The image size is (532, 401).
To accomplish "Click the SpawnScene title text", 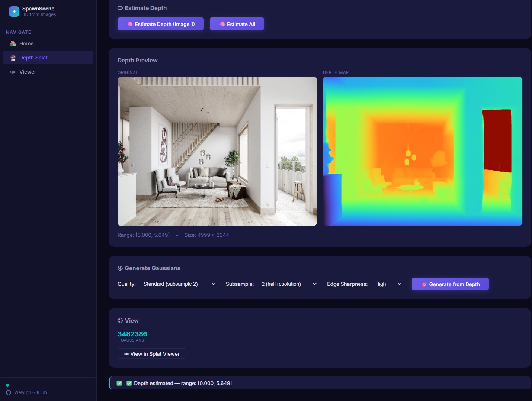I will 38,9.
